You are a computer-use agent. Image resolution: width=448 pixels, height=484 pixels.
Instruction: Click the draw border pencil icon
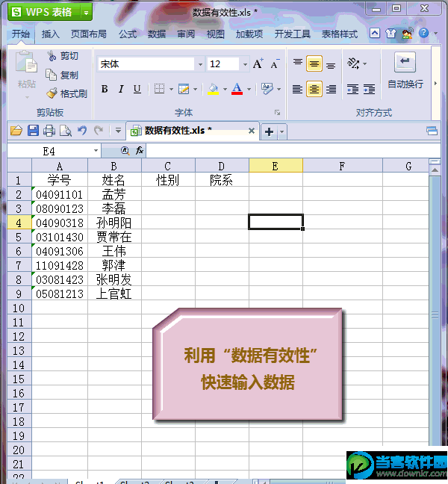click(x=184, y=89)
